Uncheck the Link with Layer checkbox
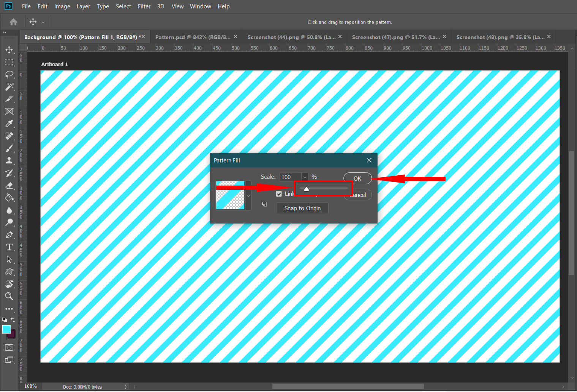 click(x=279, y=194)
